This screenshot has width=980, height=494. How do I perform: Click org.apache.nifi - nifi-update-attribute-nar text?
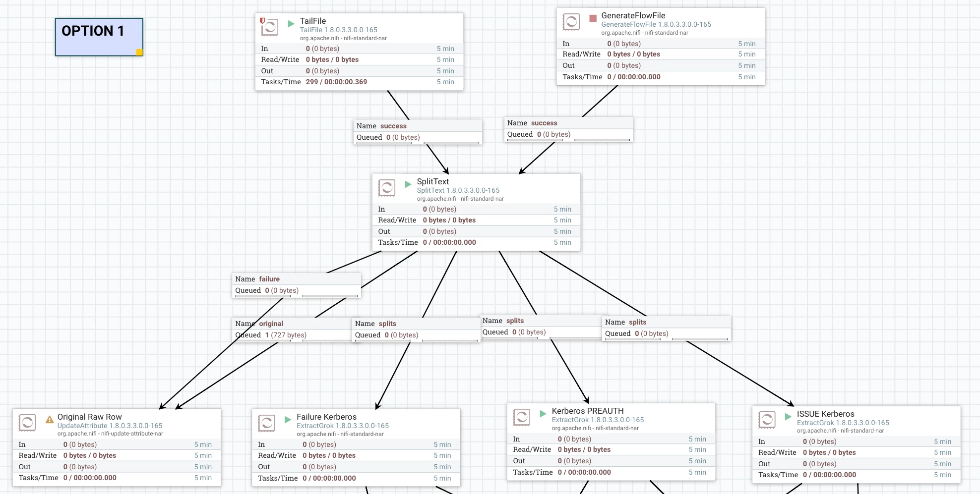point(110,434)
